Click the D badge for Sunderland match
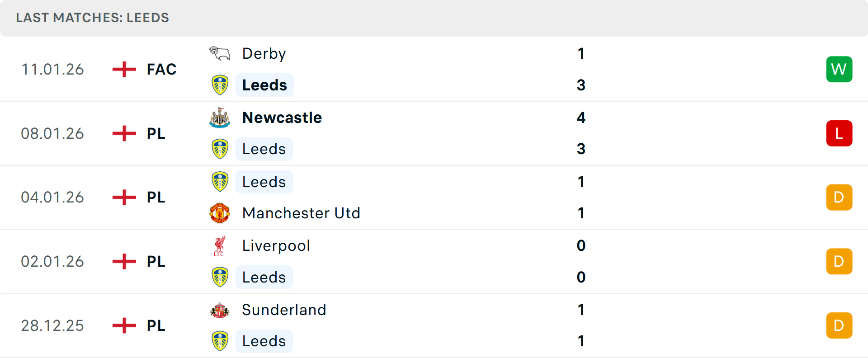868x358 pixels. (x=839, y=325)
